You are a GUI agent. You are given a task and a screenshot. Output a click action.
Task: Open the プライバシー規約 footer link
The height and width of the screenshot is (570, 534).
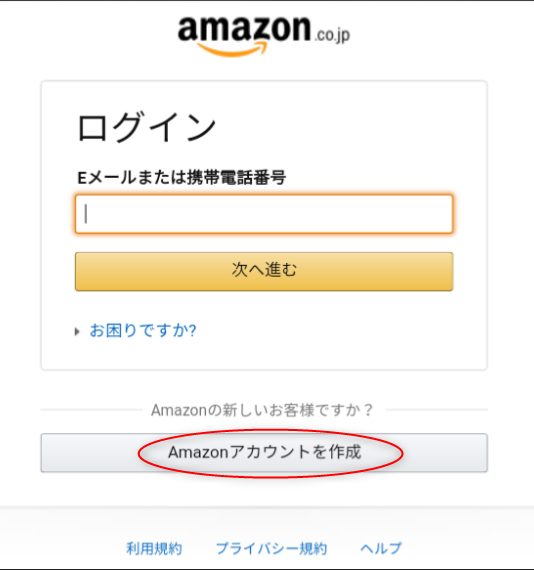[x=271, y=548]
